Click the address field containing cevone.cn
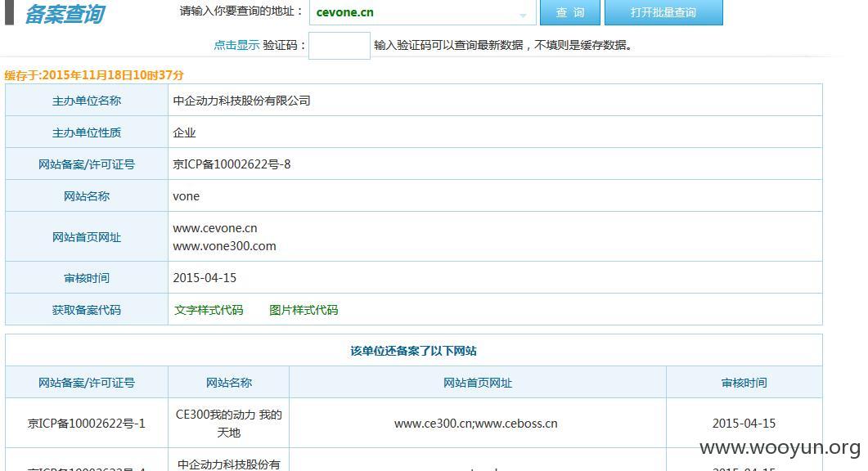Image resolution: width=868 pixels, height=471 pixels. click(422, 12)
